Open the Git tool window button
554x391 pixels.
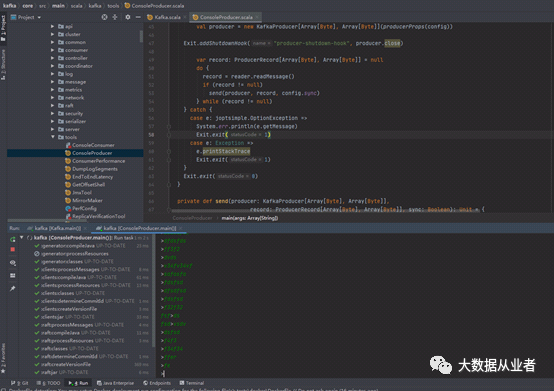pyautogui.click(x=19, y=383)
